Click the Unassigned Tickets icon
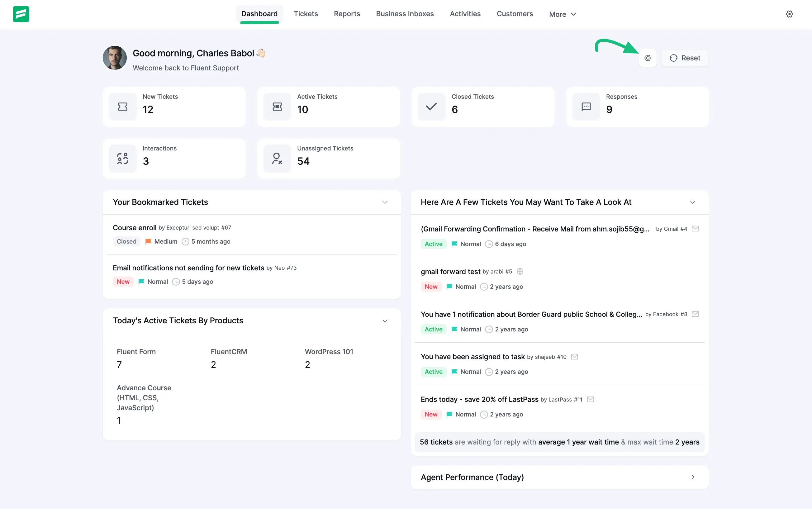 [x=277, y=158]
